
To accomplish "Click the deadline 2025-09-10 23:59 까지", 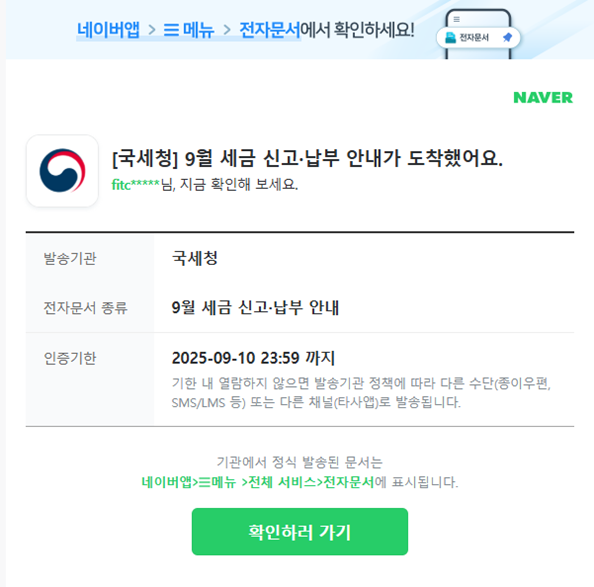I will 253,358.
